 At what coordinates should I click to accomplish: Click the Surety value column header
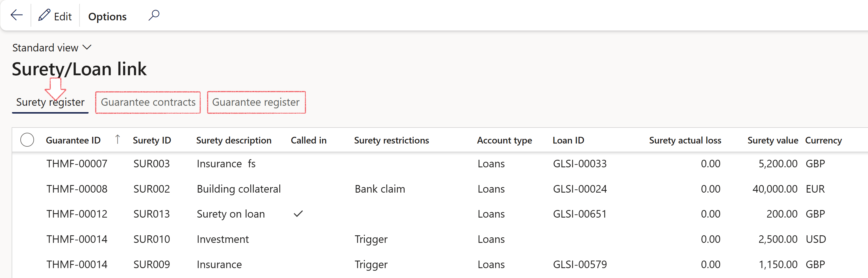(773, 140)
